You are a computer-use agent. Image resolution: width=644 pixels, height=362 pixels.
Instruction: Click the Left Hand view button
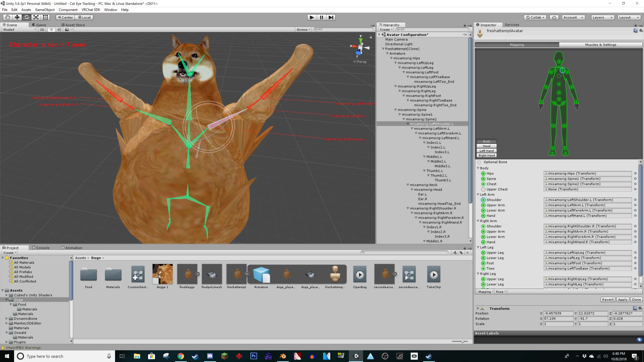click(x=486, y=151)
